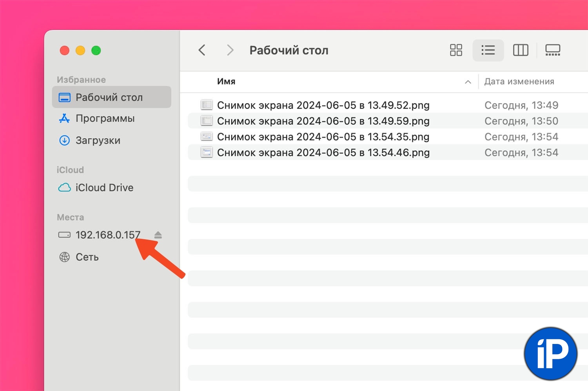This screenshot has width=588, height=391.
Task: Switch to icon grid view
Action: coord(456,50)
